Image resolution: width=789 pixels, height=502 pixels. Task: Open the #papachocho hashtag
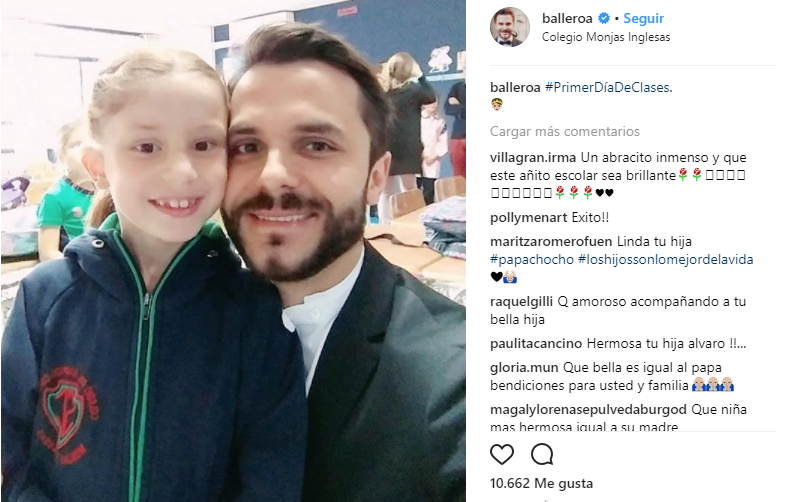coord(532,260)
